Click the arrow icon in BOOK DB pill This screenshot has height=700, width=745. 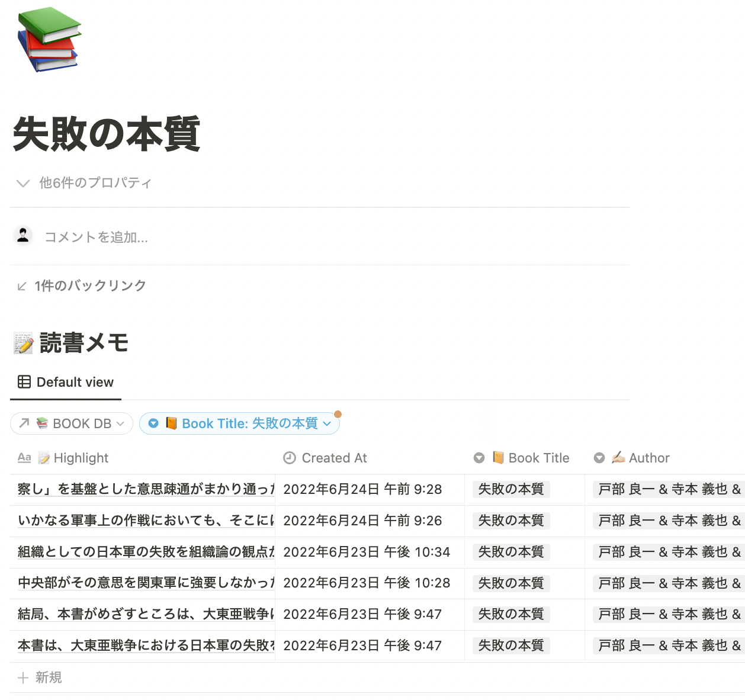tap(24, 423)
